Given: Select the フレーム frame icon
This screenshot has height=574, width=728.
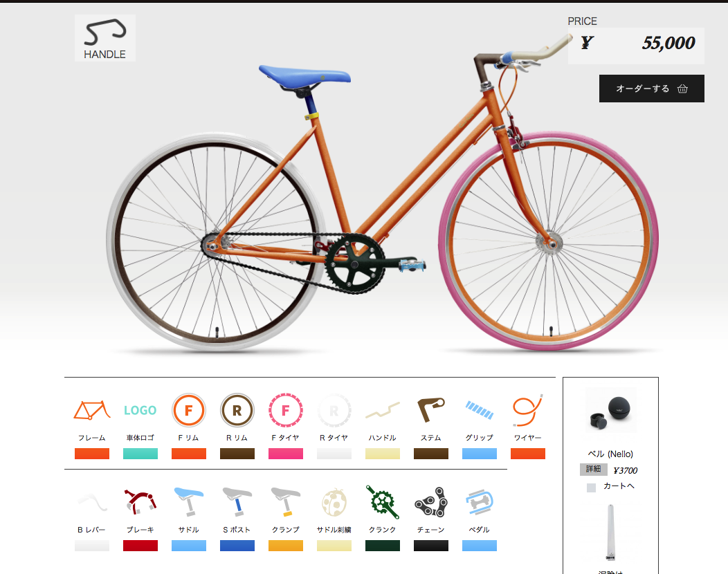Looking at the screenshot, I should 92,411.
